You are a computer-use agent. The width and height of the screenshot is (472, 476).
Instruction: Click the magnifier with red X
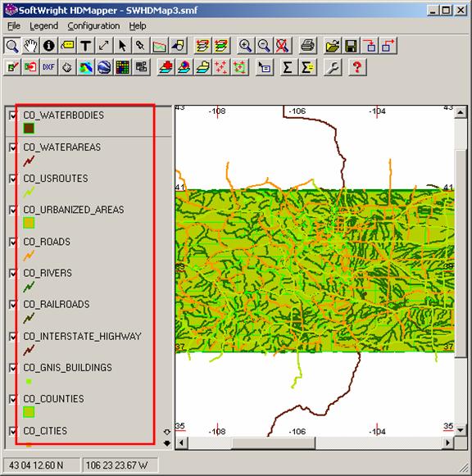(x=282, y=46)
